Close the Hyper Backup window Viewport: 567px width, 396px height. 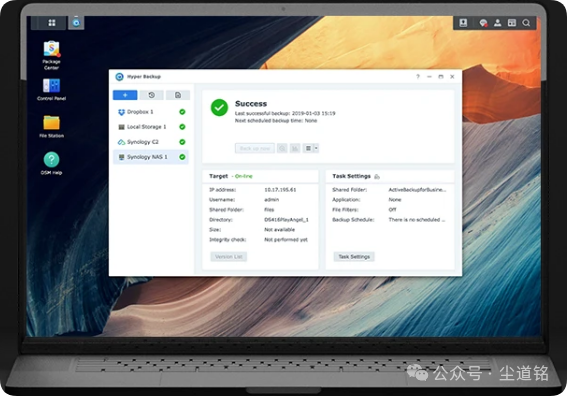[x=452, y=77]
